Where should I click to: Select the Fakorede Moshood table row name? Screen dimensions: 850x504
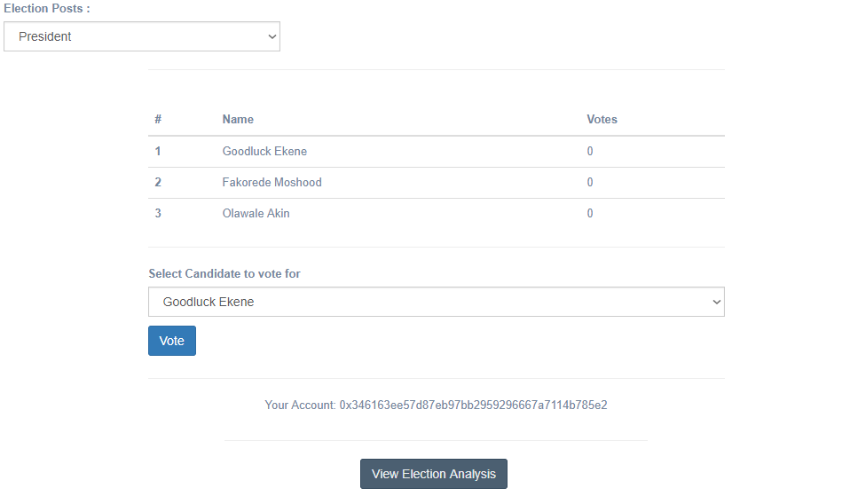[272, 182]
